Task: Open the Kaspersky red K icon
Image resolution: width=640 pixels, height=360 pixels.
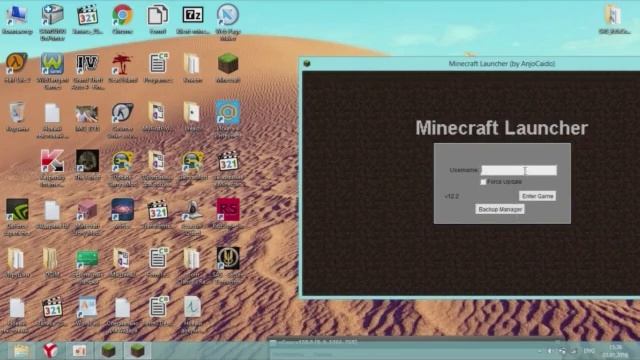Action: point(53,161)
